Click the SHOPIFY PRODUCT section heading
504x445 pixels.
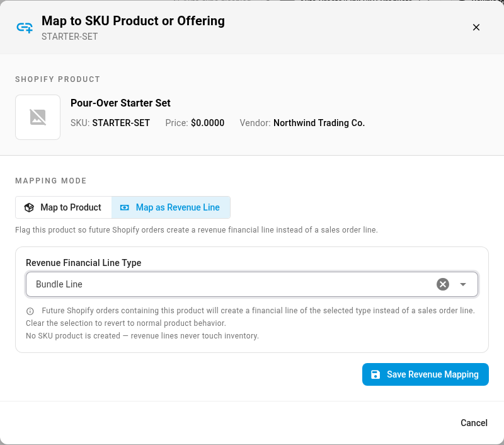tap(57, 79)
